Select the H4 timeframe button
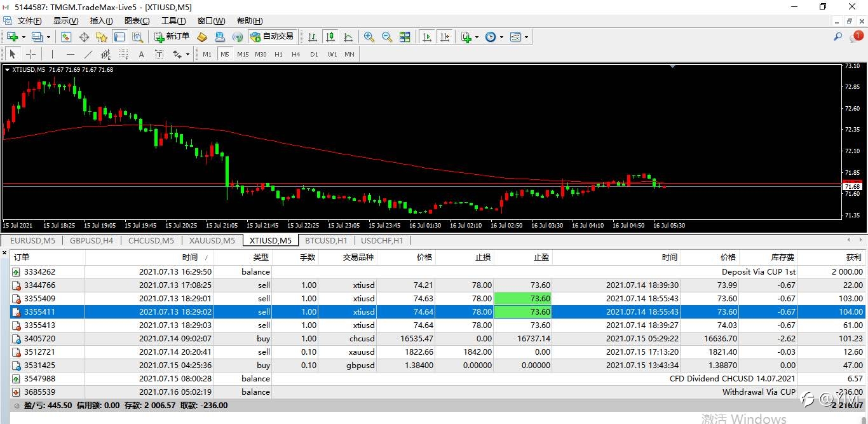Viewport: 868px width, 424px height. pyautogui.click(x=296, y=54)
